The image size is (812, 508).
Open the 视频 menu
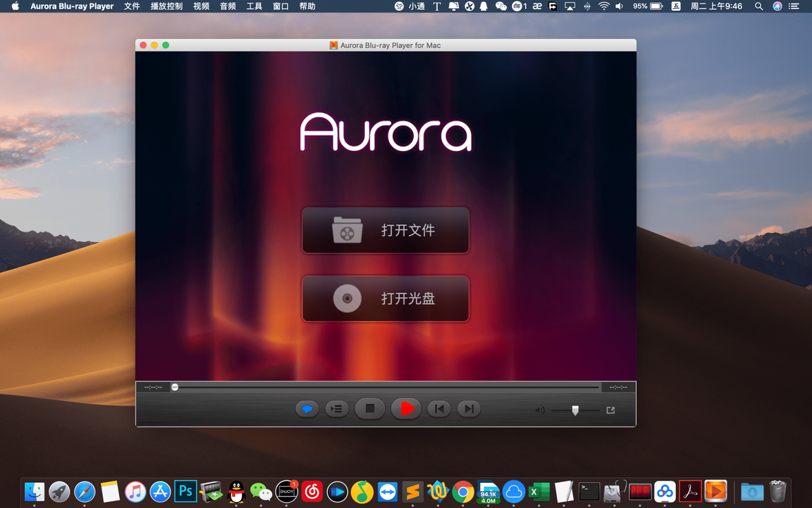click(x=201, y=6)
